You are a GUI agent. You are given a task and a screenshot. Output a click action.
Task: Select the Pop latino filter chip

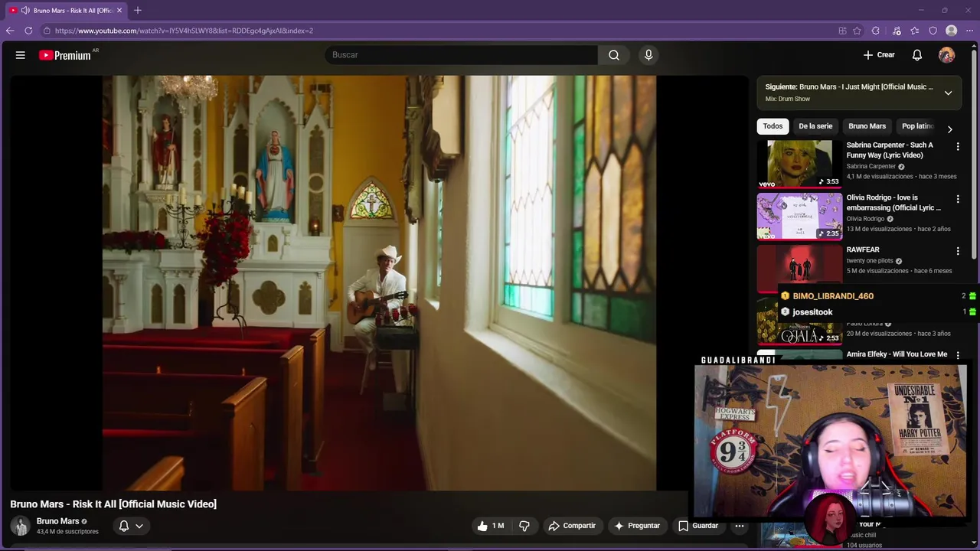click(917, 126)
